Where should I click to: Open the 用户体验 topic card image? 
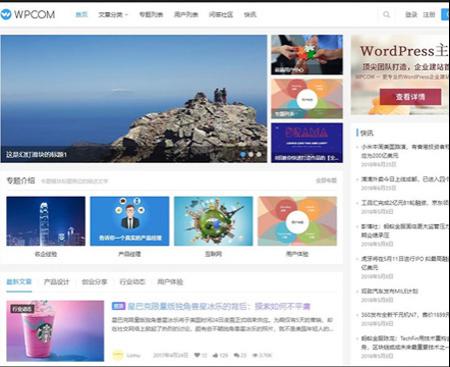coord(297,221)
